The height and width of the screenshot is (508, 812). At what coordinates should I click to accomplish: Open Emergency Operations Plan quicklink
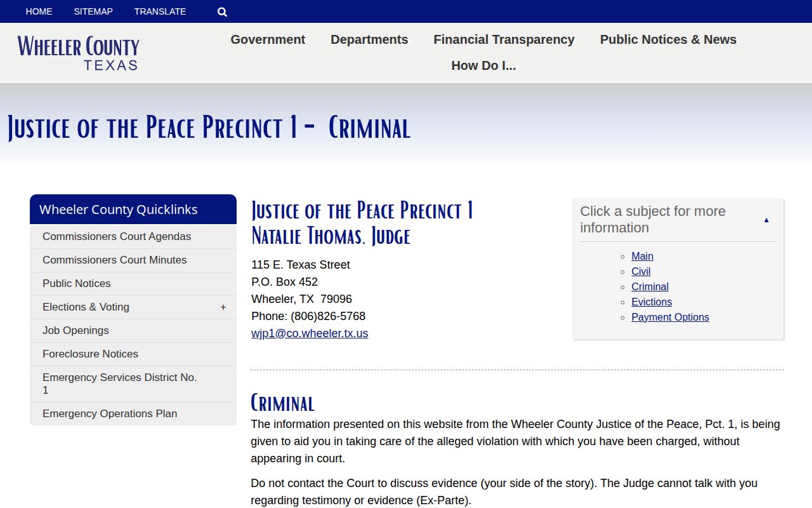coord(133,414)
